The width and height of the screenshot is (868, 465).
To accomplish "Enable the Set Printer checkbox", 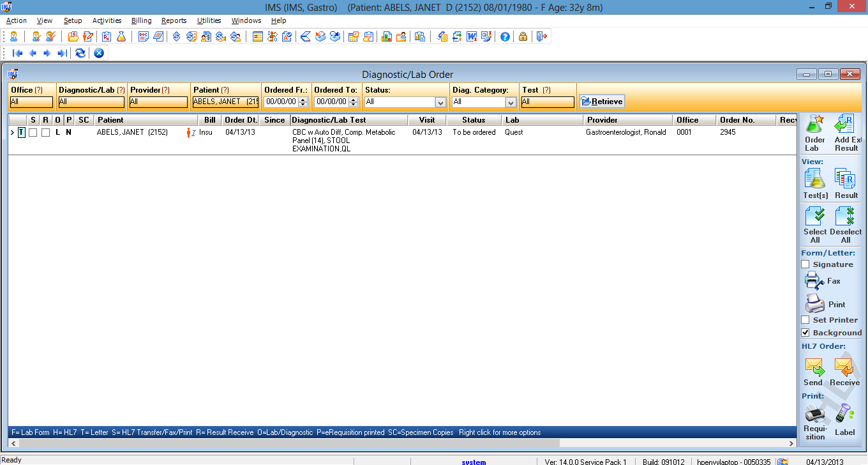I will pos(805,320).
